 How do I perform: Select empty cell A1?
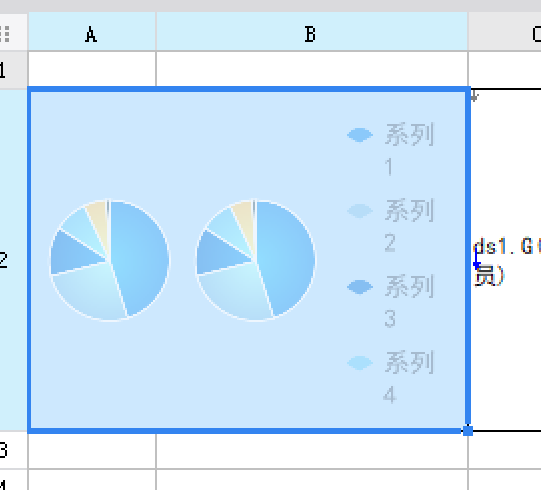[x=92, y=69]
